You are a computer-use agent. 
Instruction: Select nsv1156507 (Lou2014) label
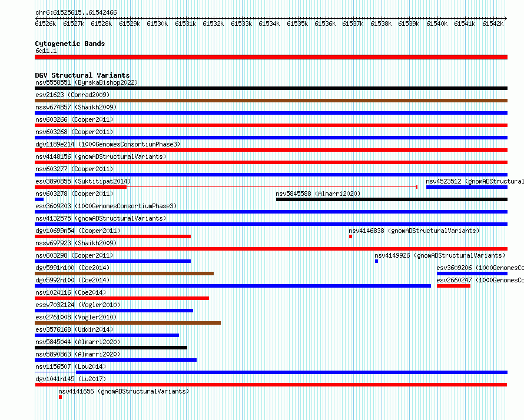[x=71, y=366]
